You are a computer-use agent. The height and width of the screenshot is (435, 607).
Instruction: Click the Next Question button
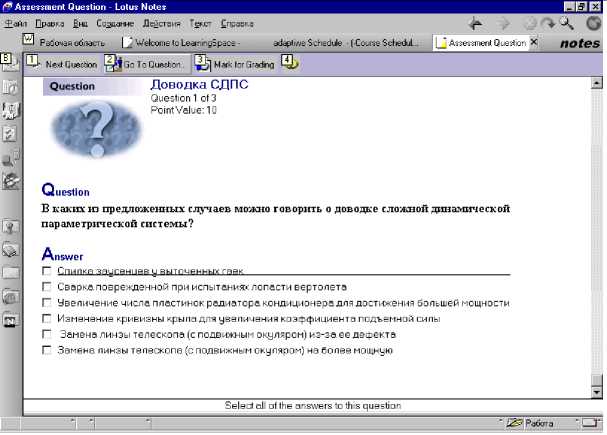(62, 64)
